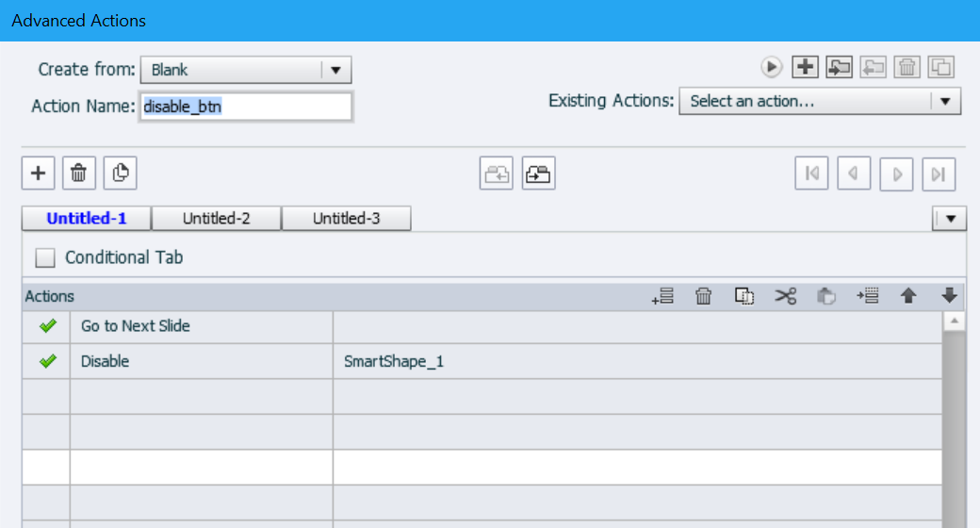
Task: Click the Move action up arrow
Action: tap(908, 296)
